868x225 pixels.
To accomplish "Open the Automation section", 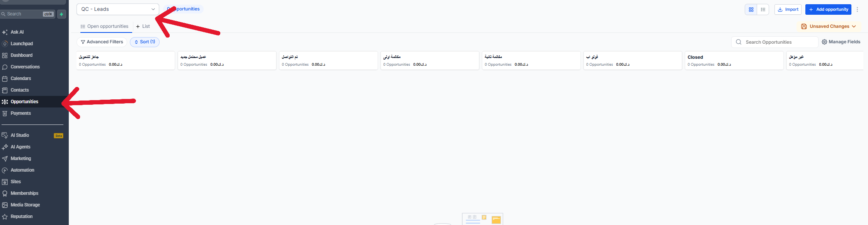I will pos(22,170).
